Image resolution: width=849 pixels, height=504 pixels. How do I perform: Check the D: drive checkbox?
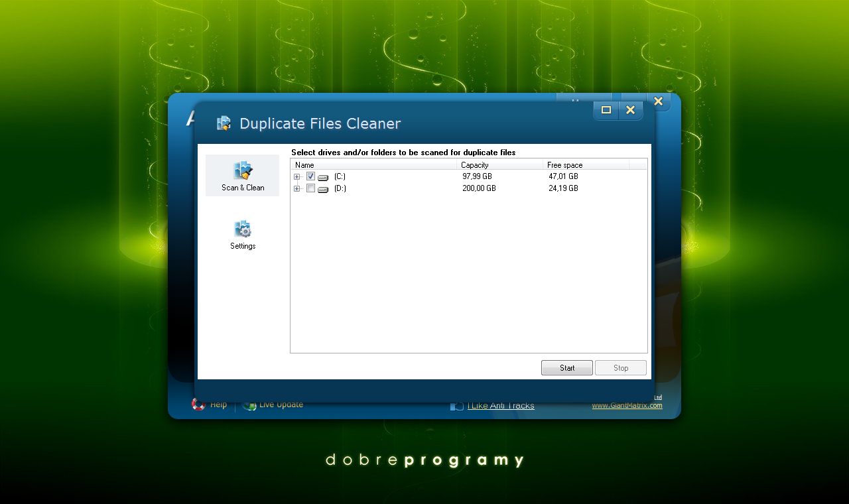pos(310,188)
